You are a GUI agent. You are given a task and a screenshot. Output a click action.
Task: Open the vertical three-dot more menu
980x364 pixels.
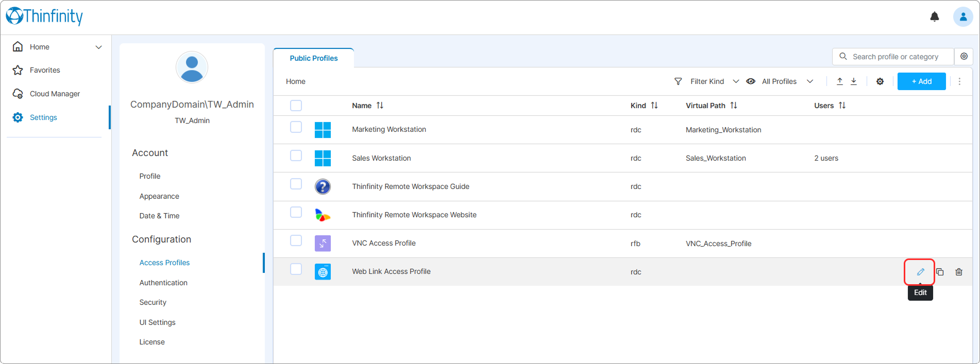[959, 81]
